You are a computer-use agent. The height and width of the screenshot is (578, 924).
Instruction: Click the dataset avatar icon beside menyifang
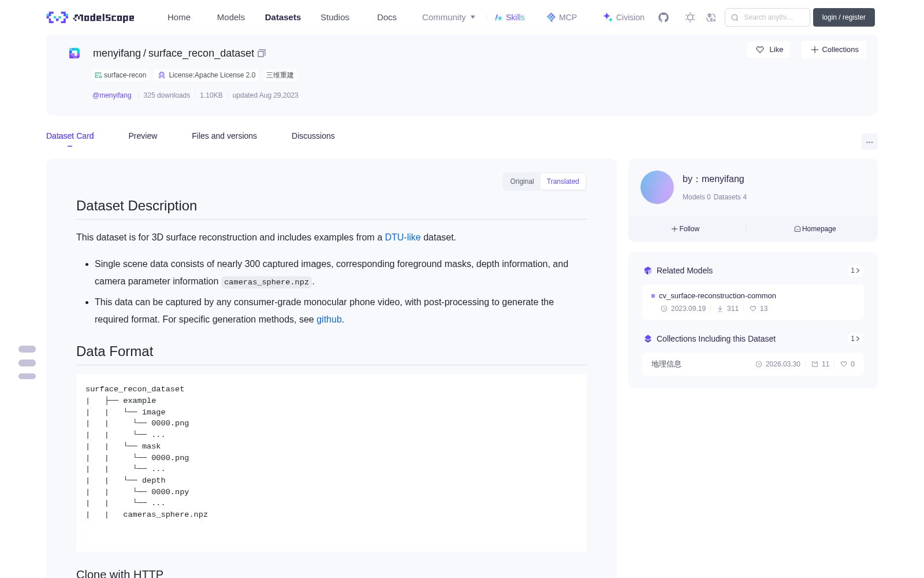point(74,53)
